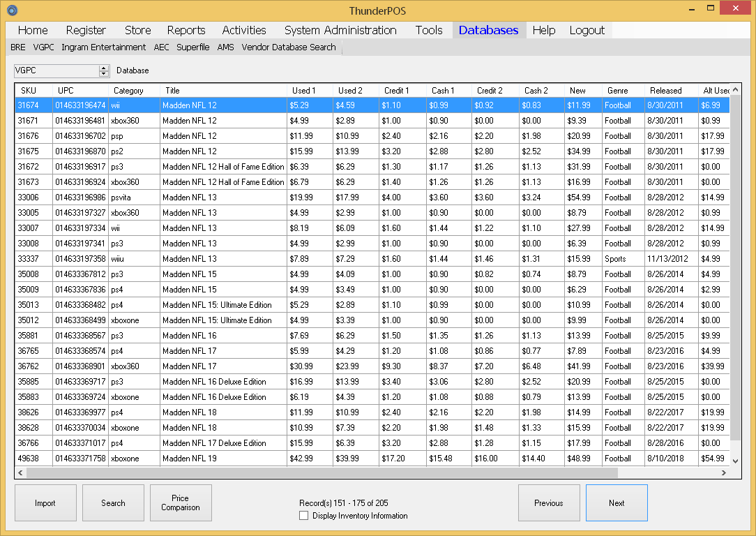This screenshot has height=536, width=756.
Task: Sort by the SKU column header
Action: click(33, 90)
